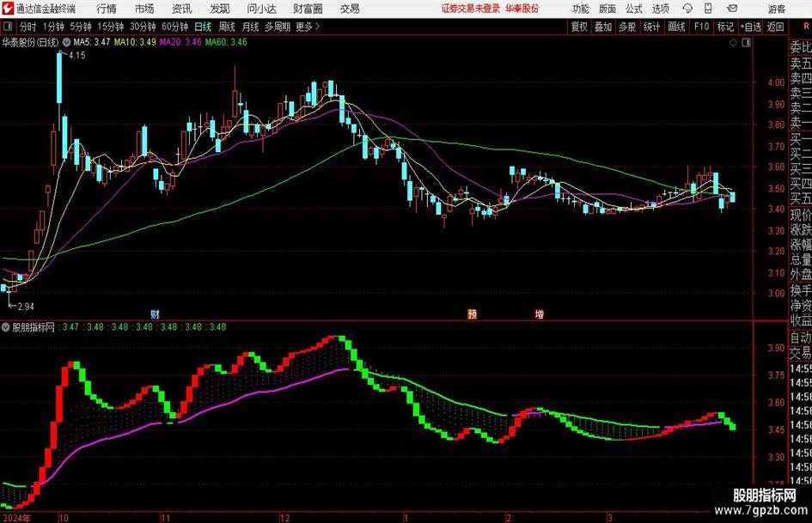Screen dimensions: 812x523
Task: Click the MA20 purple legend label
Action: click(x=180, y=42)
